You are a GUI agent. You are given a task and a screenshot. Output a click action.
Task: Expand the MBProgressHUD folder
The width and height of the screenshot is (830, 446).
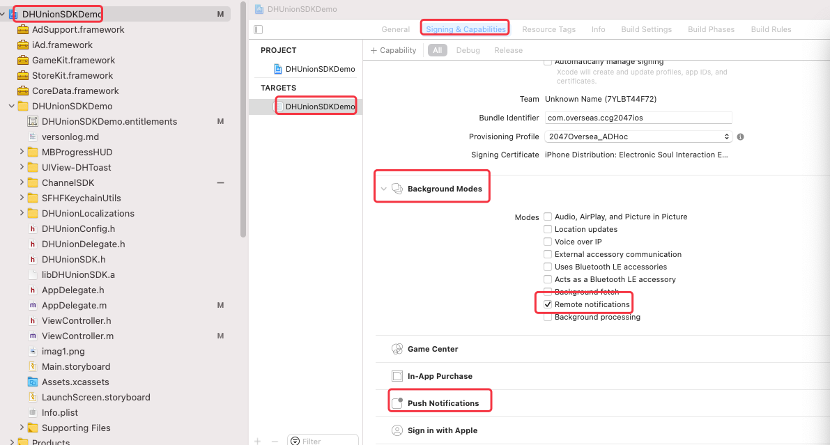(x=21, y=152)
